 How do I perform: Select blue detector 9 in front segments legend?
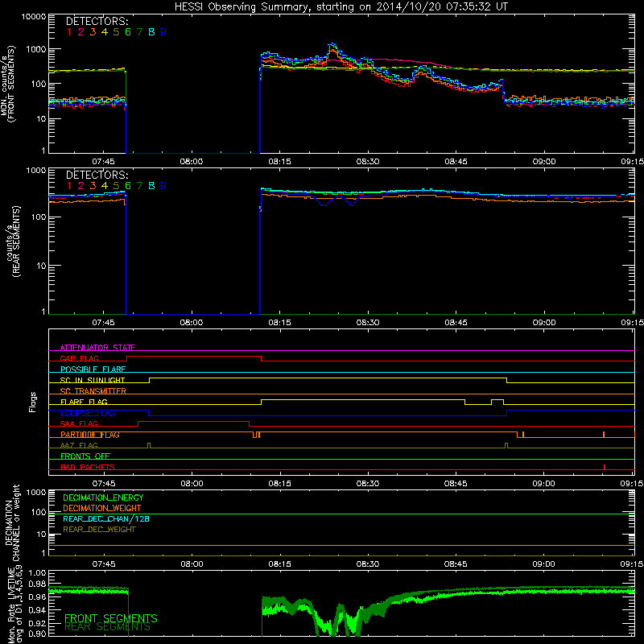pyautogui.click(x=163, y=31)
